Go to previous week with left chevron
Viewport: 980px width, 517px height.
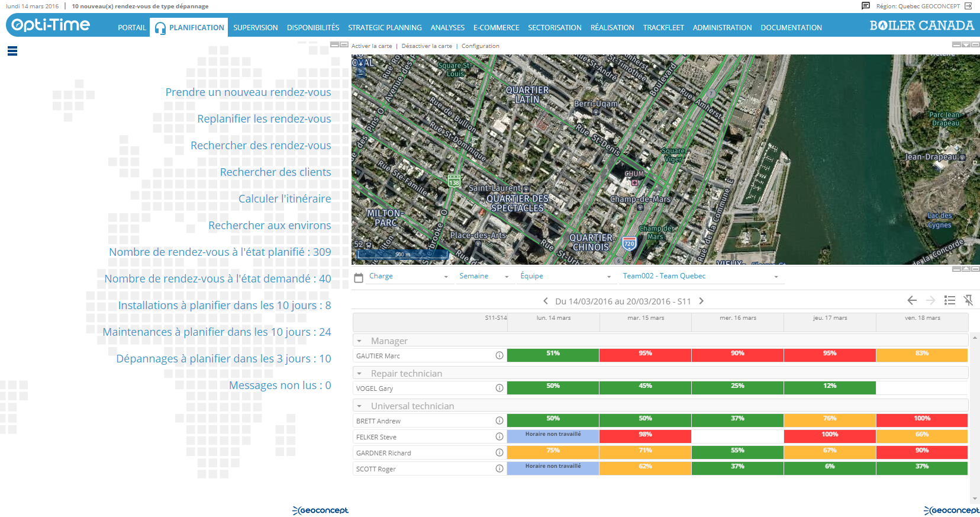tap(546, 301)
